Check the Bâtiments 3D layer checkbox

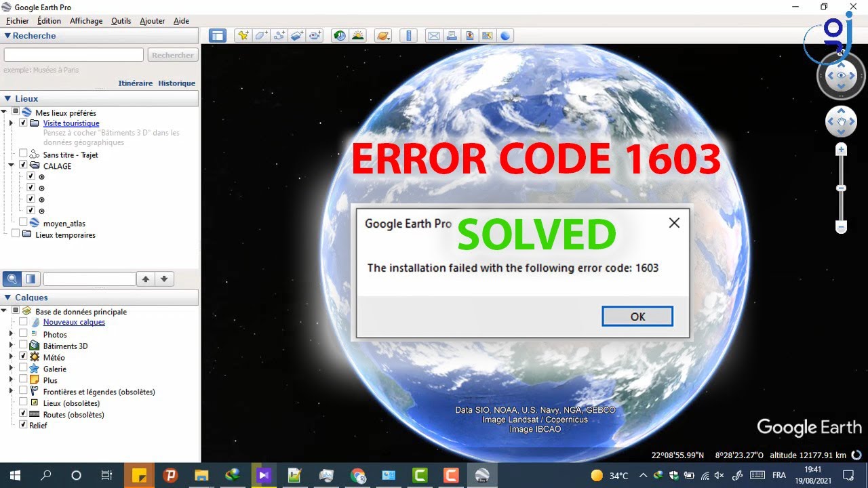[x=23, y=345]
